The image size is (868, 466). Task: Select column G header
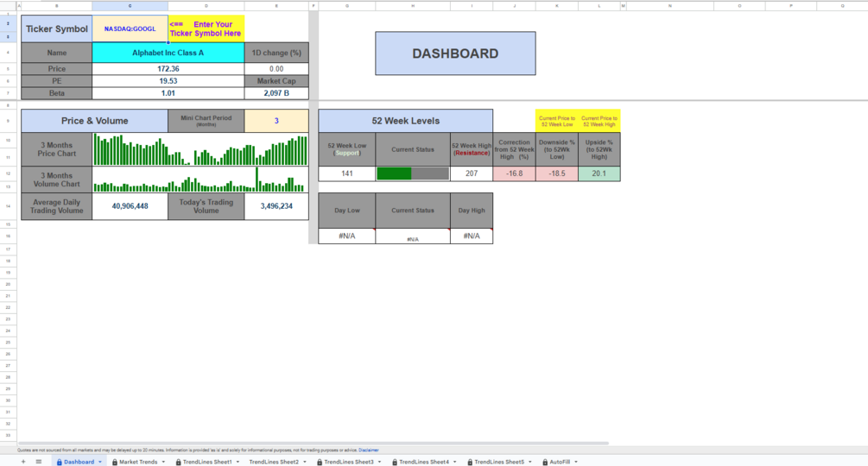pyautogui.click(x=347, y=5)
